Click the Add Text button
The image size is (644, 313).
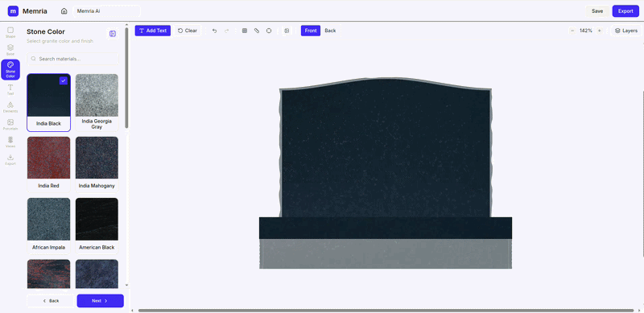point(153,31)
